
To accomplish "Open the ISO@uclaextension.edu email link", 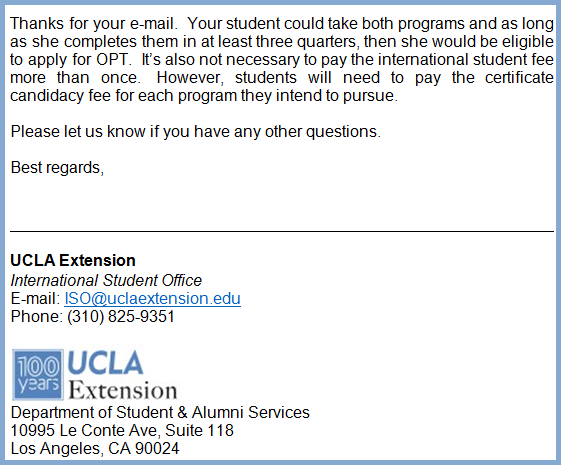I will coord(152,299).
